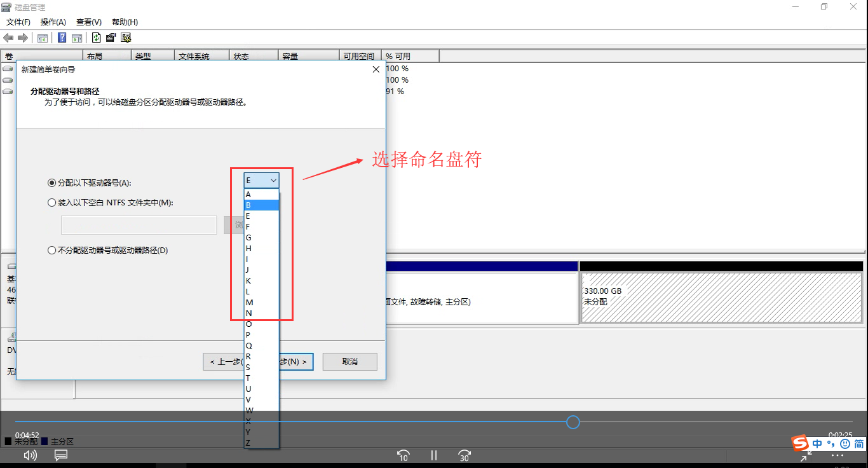This screenshot has width=868, height=468.
Task: Click the 可用空间 column header
Action: (x=359, y=57)
